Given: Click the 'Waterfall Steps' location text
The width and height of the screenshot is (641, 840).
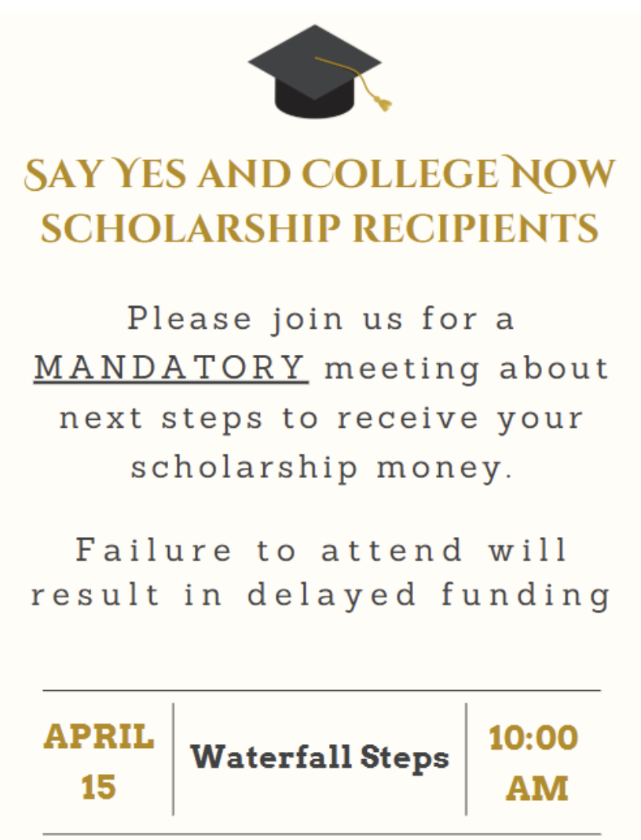Looking at the screenshot, I should coord(320,758).
